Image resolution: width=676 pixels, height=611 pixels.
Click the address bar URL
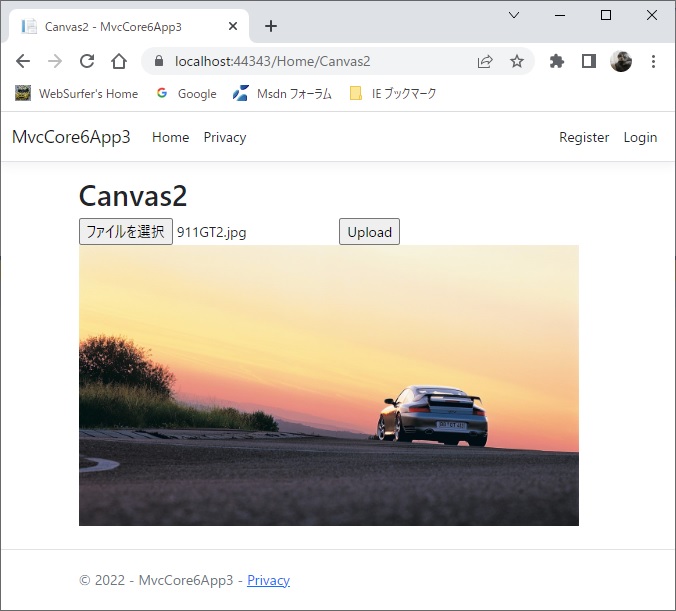click(272, 61)
